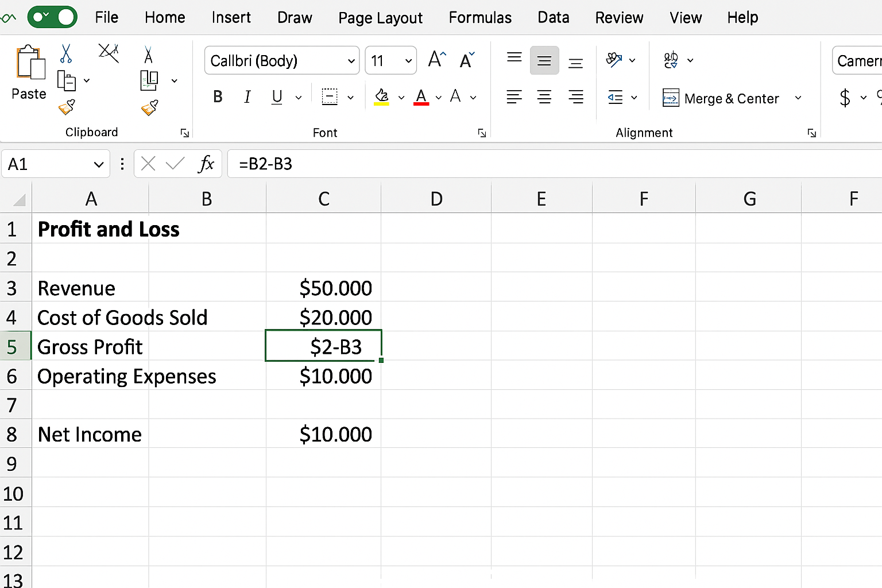
Task: Open the font size 11 dropdown
Action: pos(408,61)
